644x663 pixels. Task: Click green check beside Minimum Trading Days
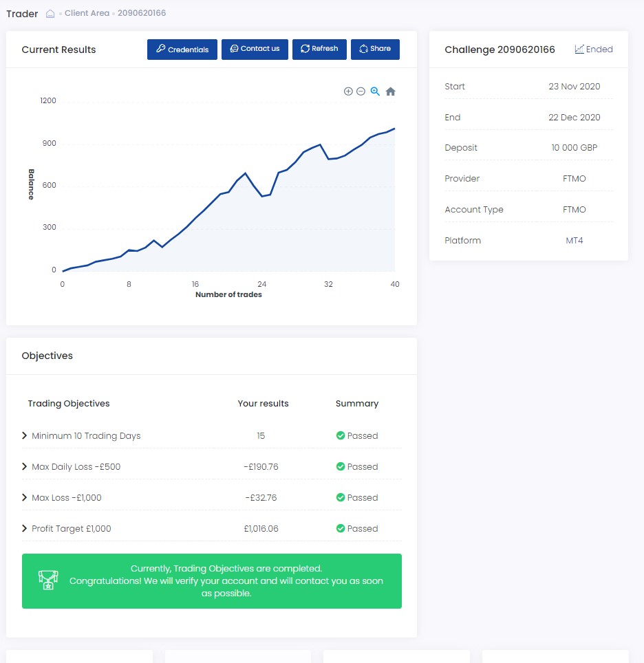pos(340,436)
